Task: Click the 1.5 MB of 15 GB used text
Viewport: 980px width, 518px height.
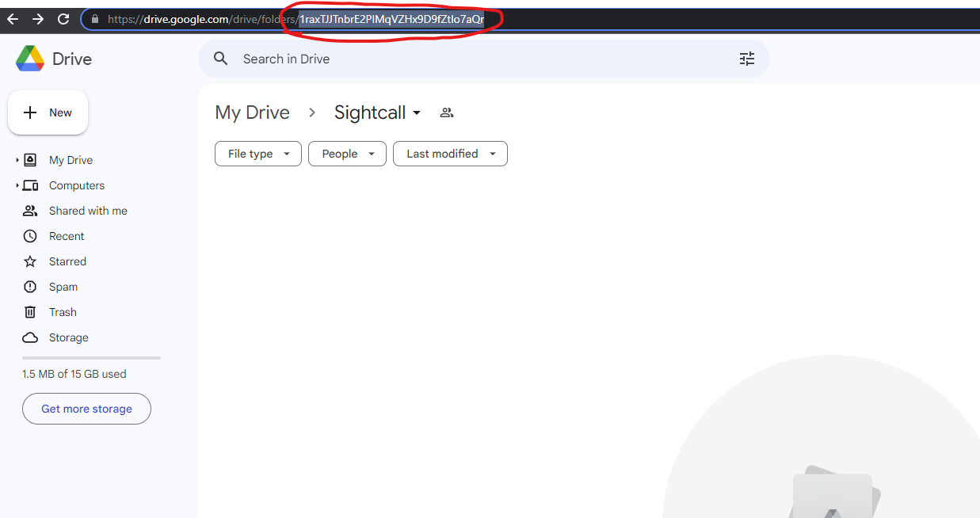Action: click(74, 374)
